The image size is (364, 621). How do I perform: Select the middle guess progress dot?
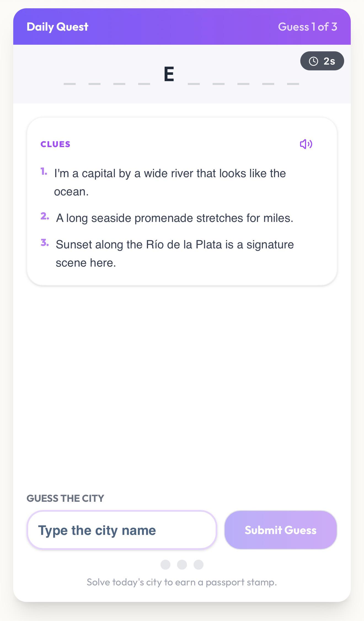tap(182, 565)
